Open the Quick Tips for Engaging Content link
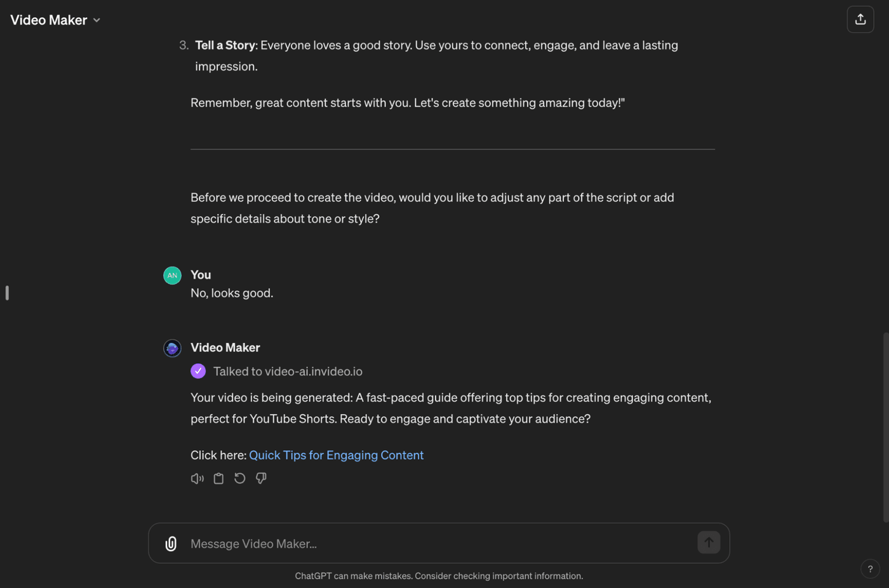 pos(336,455)
